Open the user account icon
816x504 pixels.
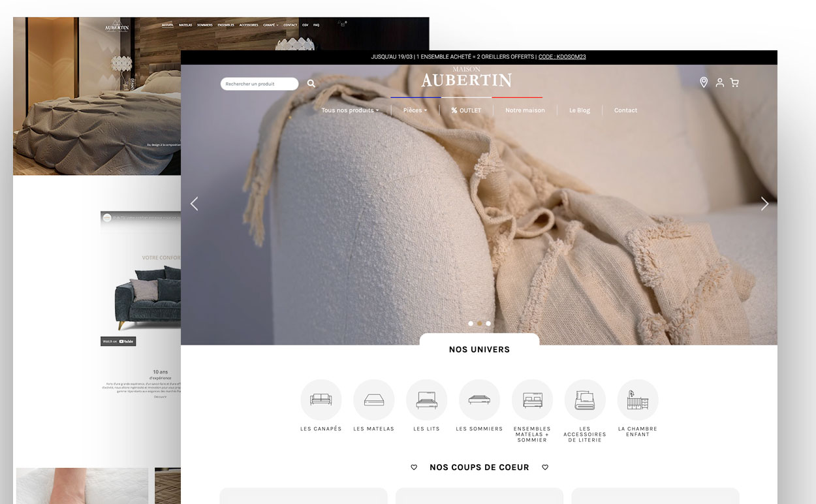(719, 83)
